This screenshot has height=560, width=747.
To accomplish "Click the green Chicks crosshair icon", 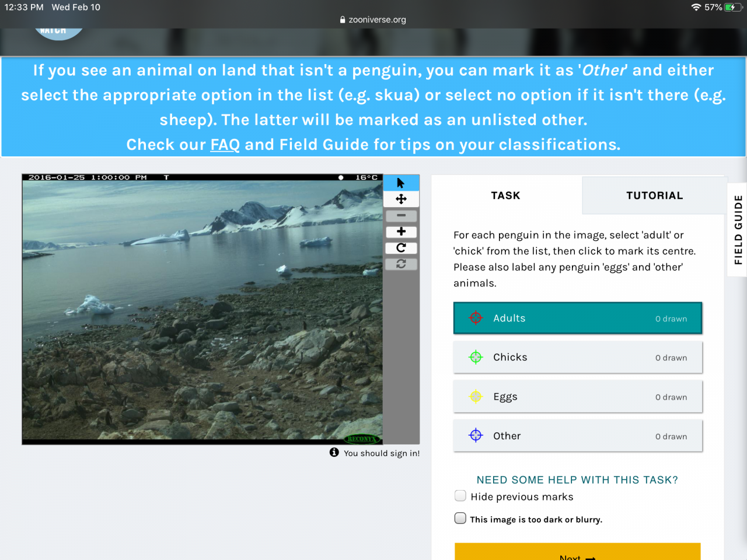I will pos(476,357).
